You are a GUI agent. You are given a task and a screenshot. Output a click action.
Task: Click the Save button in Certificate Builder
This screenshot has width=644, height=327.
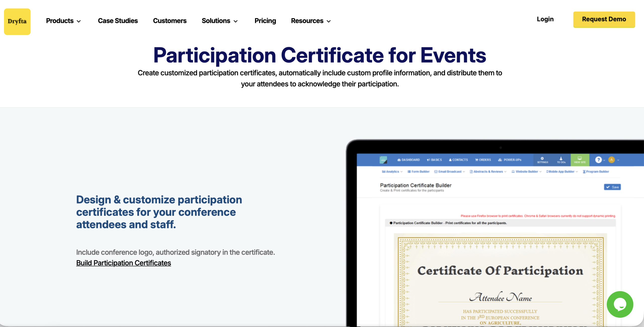(x=612, y=187)
